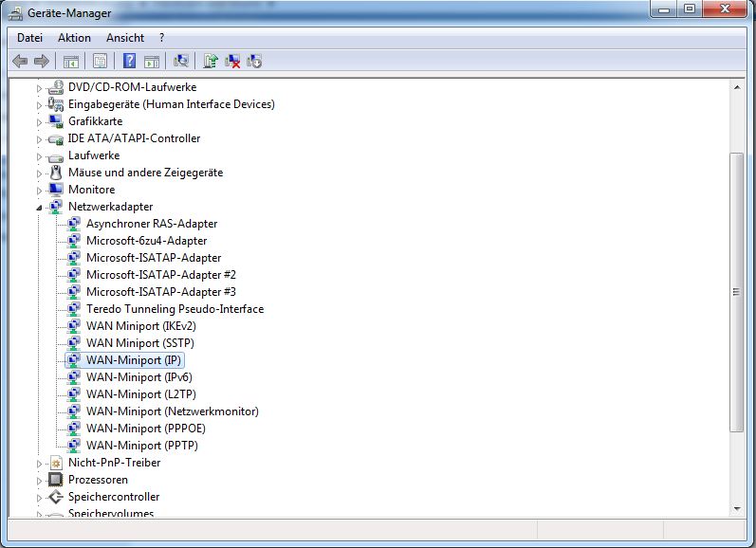Screen dimensions: 756x548
Task: Toggle the console tree pane icon
Action: tap(71, 62)
